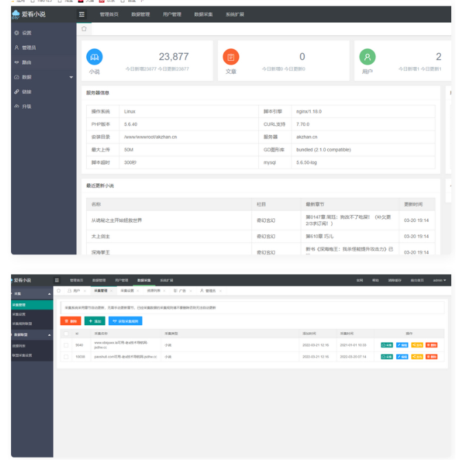Click the blue 获取采集规则 button
The height and width of the screenshot is (461, 476).
125,321
